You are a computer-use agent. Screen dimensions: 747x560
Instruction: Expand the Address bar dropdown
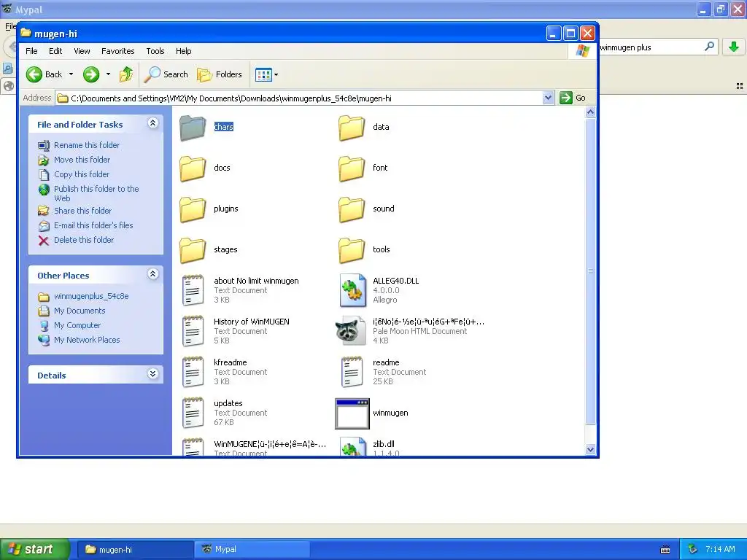pos(548,98)
